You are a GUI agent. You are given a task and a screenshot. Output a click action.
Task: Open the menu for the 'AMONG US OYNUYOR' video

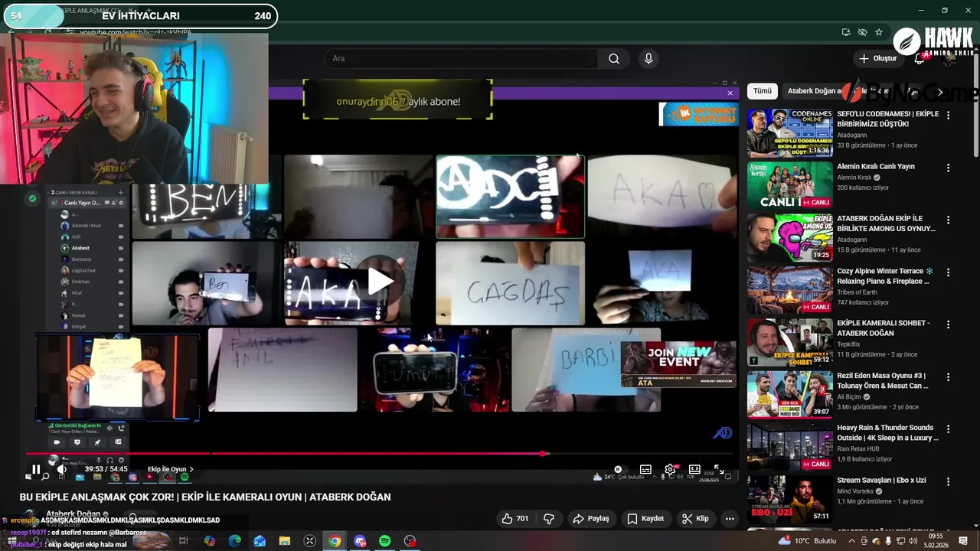click(x=948, y=220)
